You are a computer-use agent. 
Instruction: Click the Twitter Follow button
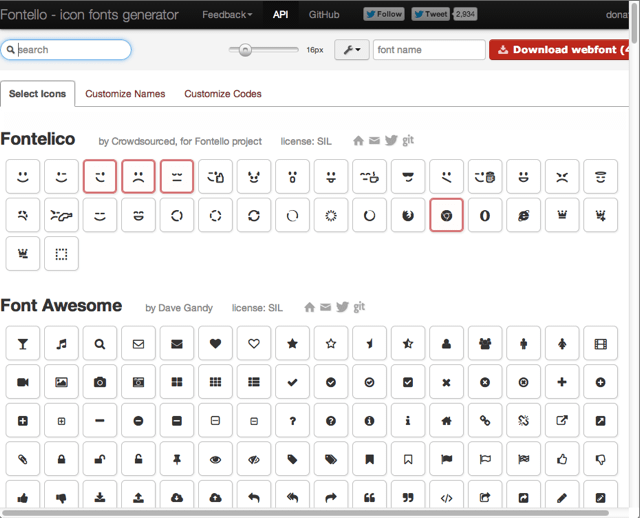384,14
